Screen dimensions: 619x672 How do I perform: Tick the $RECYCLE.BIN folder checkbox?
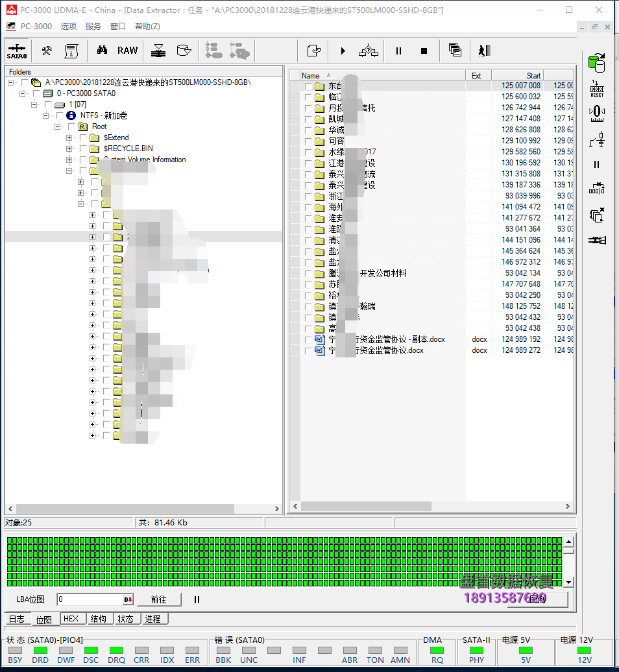[83, 149]
